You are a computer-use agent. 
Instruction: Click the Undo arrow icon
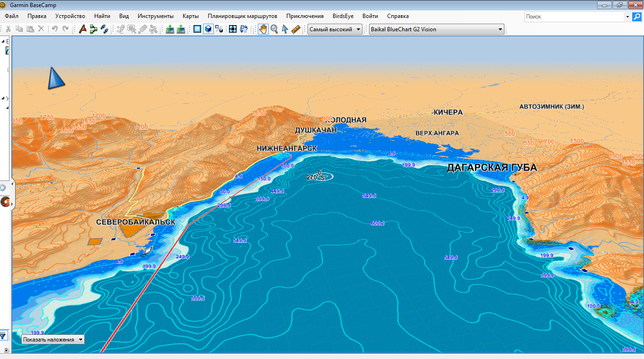[x=54, y=29]
